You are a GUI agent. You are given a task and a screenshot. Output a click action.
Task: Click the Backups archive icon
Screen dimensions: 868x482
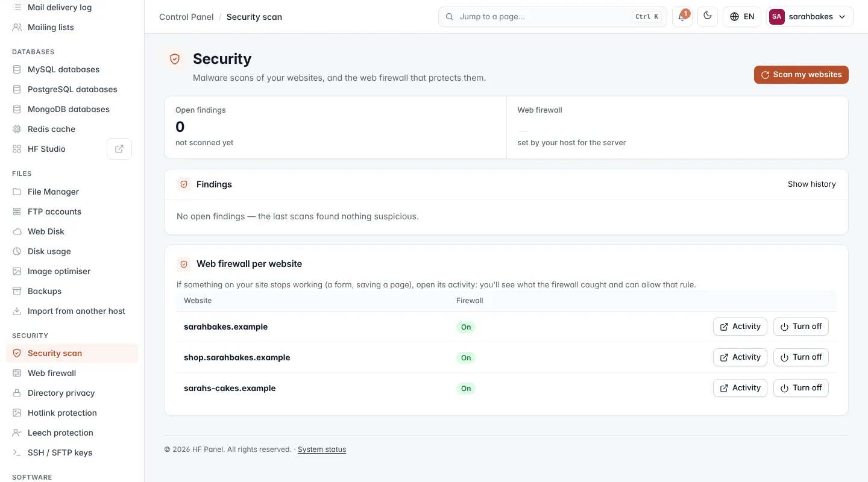[17, 291]
